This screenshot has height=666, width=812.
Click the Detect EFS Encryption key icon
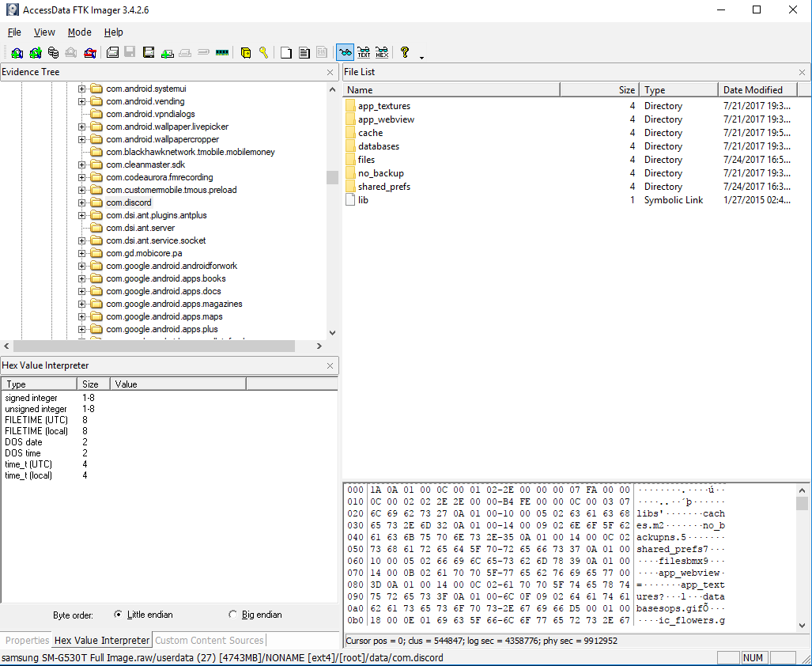pos(263,52)
